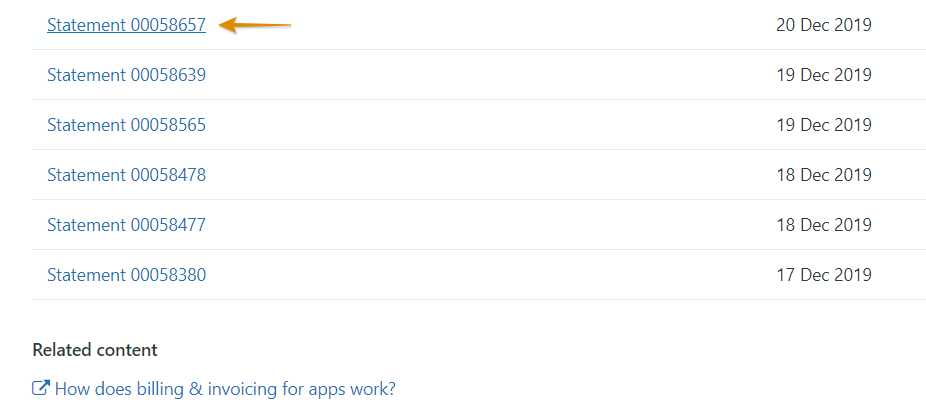Click the date next to Statement 00058639

tap(824, 75)
